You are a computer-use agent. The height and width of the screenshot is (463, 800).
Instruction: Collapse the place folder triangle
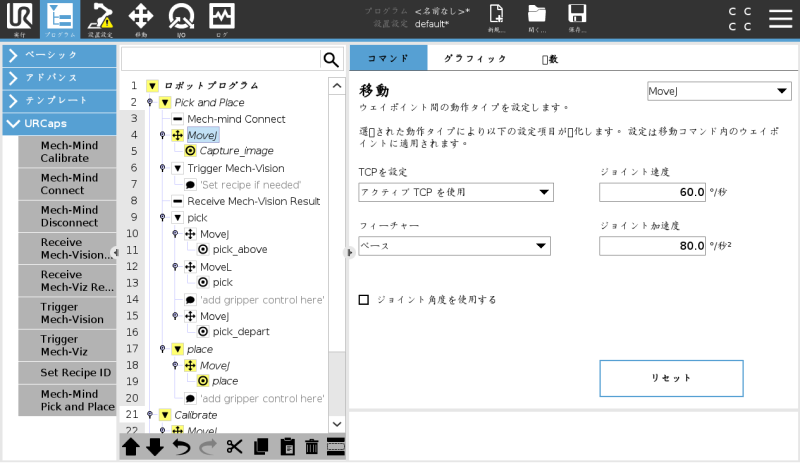[178, 349]
